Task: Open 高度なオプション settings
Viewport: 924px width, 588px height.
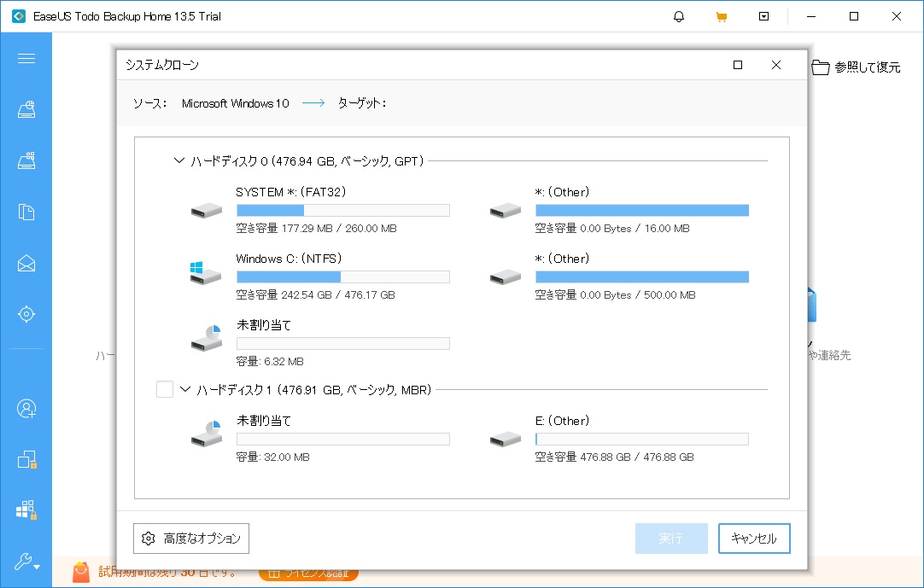Action: 191,539
